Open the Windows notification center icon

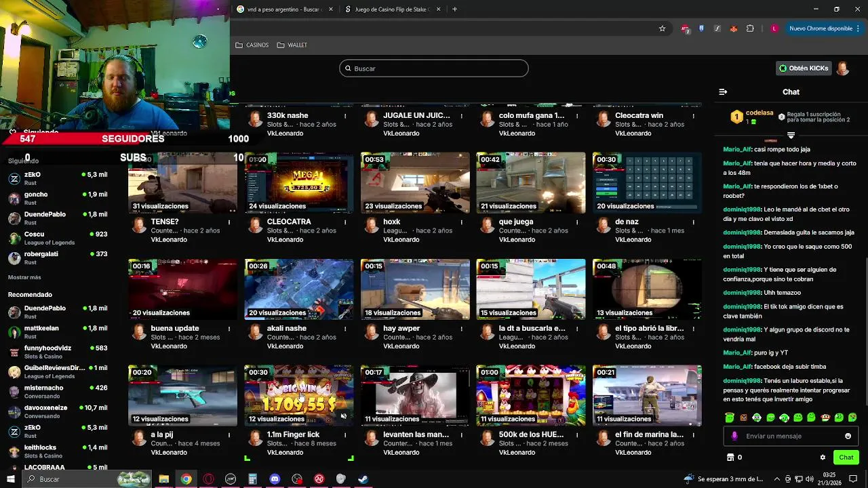tap(853, 479)
